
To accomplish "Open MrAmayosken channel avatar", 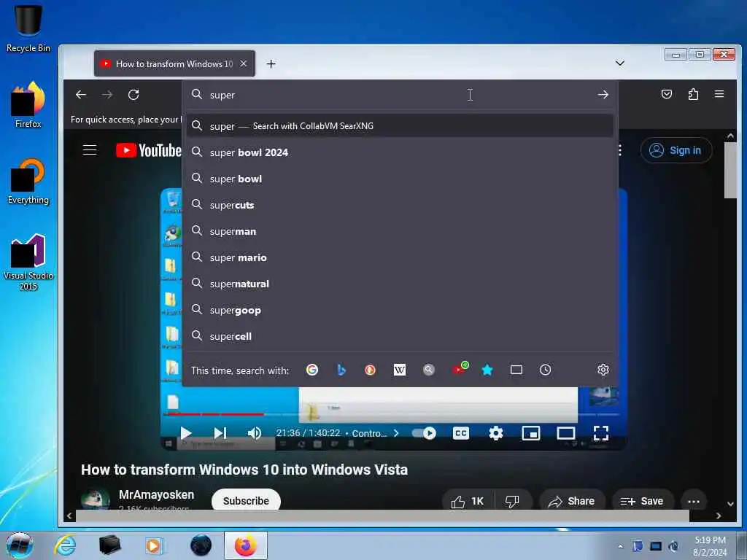I will [96, 499].
